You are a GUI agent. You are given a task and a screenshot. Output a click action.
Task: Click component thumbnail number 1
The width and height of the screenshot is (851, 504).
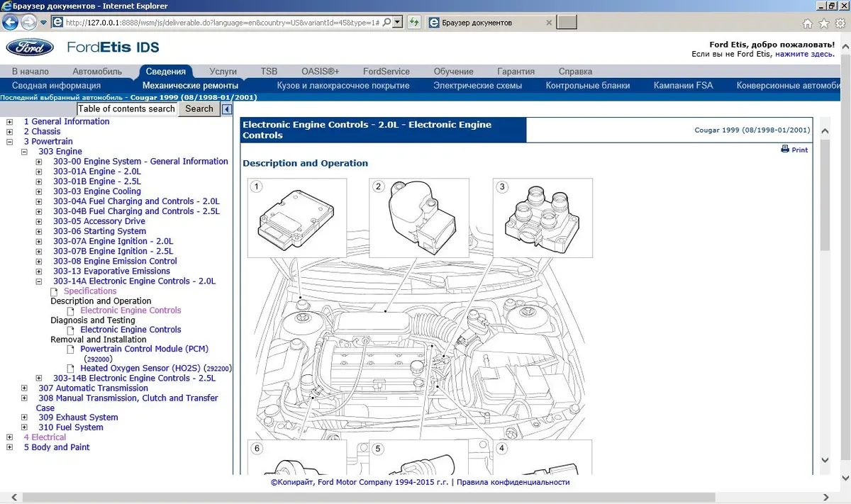pos(297,218)
